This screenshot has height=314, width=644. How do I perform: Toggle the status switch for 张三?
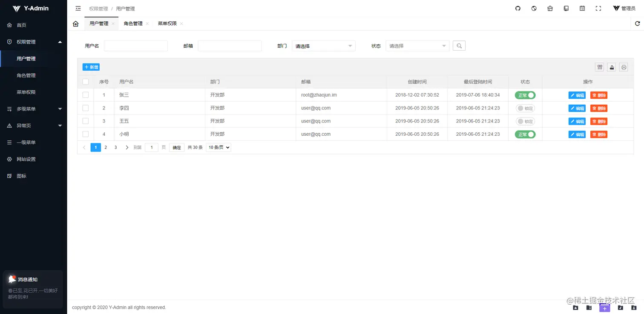click(x=525, y=95)
